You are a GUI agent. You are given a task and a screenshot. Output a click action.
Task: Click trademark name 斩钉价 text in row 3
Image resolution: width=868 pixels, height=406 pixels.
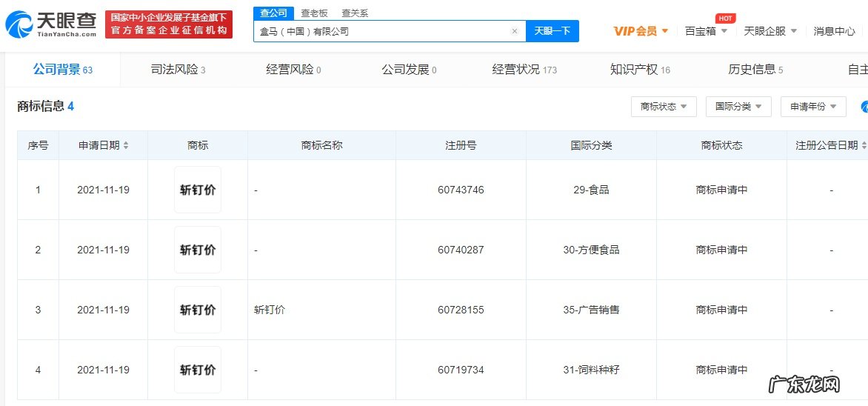(x=269, y=310)
